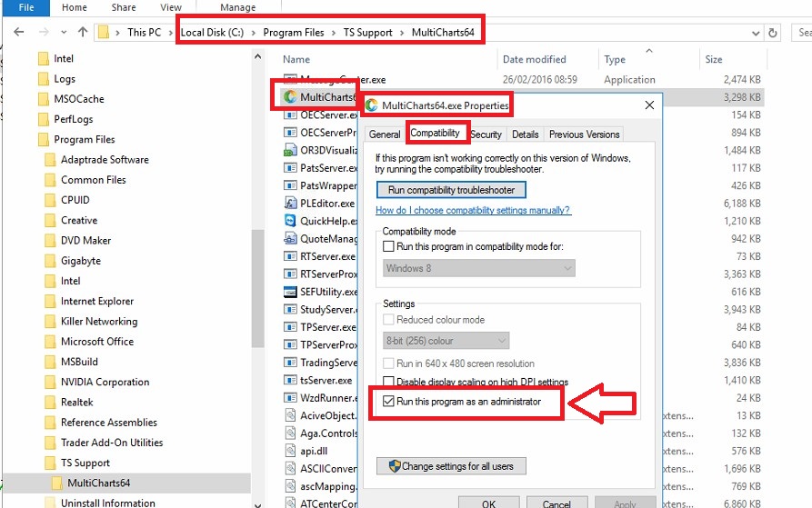Switch to the General properties tab
Screen dimensions: 812x508
(385, 134)
